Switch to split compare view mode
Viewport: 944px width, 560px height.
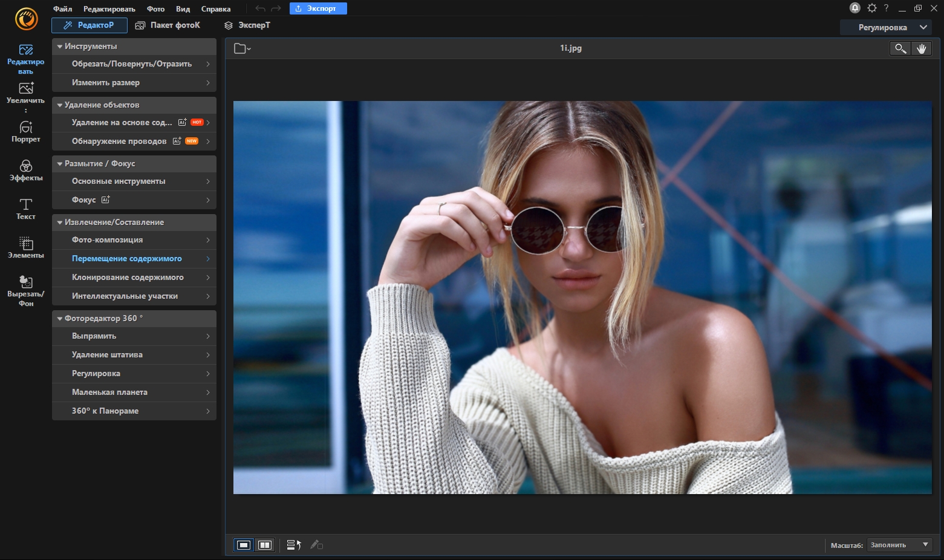click(x=265, y=545)
